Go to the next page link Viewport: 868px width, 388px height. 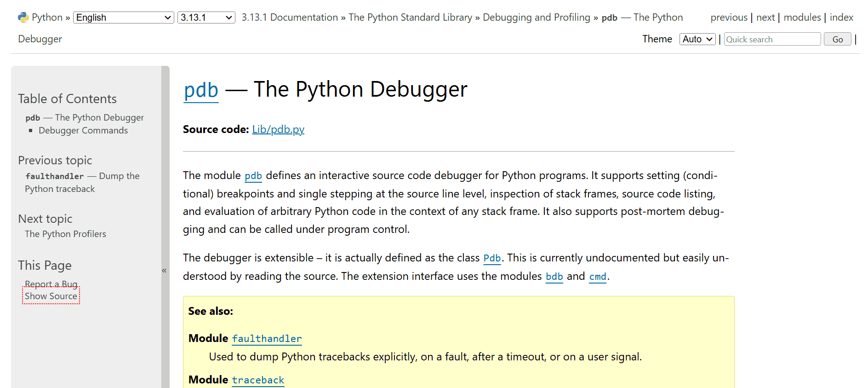[765, 17]
